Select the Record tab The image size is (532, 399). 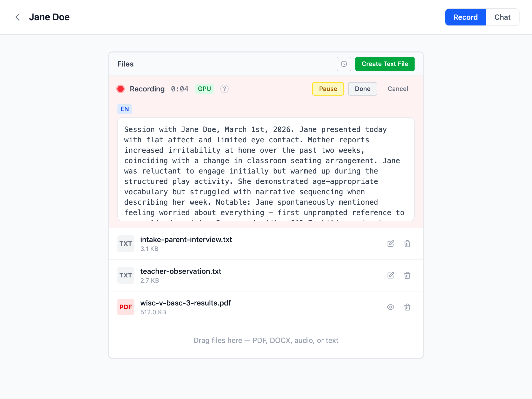click(465, 17)
